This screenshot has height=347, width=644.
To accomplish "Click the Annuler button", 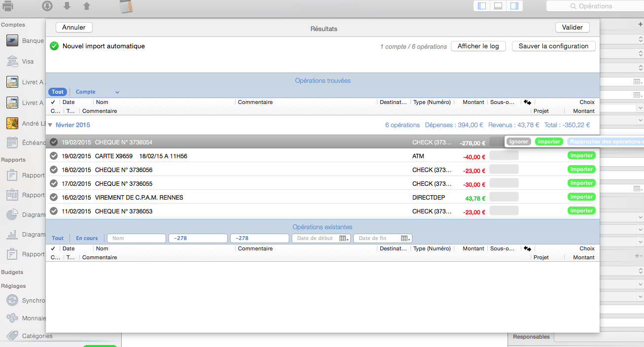I will pyautogui.click(x=74, y=28).
